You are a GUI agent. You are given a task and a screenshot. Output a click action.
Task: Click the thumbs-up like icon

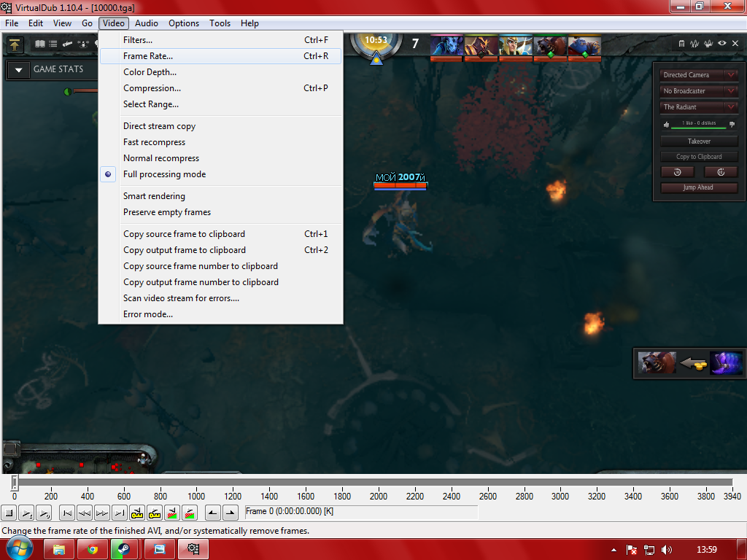point(666,124)
